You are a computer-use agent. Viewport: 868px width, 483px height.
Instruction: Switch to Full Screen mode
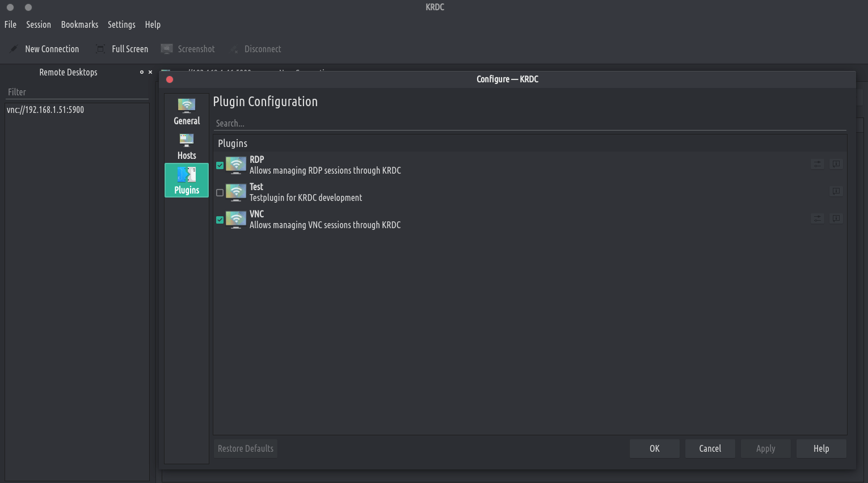point(123,49)
